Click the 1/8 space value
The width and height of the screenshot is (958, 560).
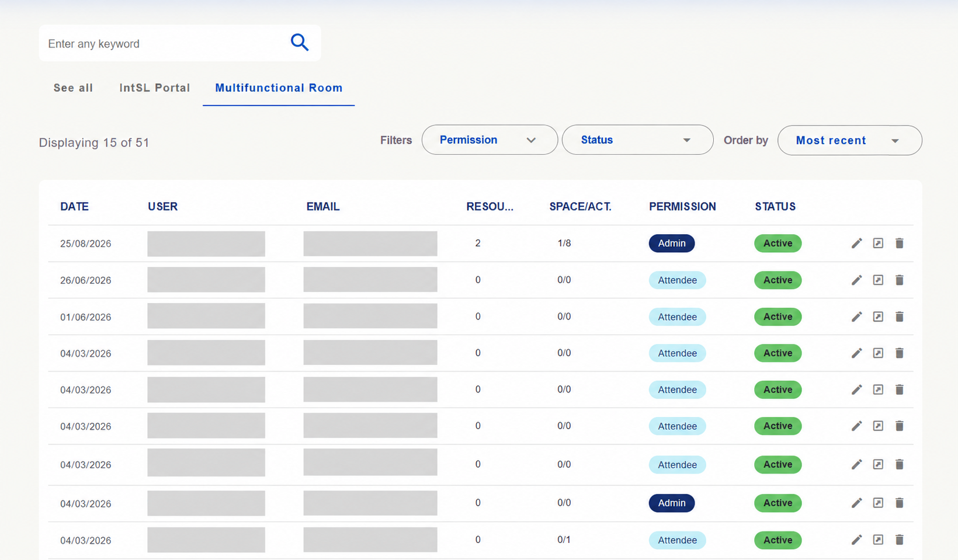564,243
